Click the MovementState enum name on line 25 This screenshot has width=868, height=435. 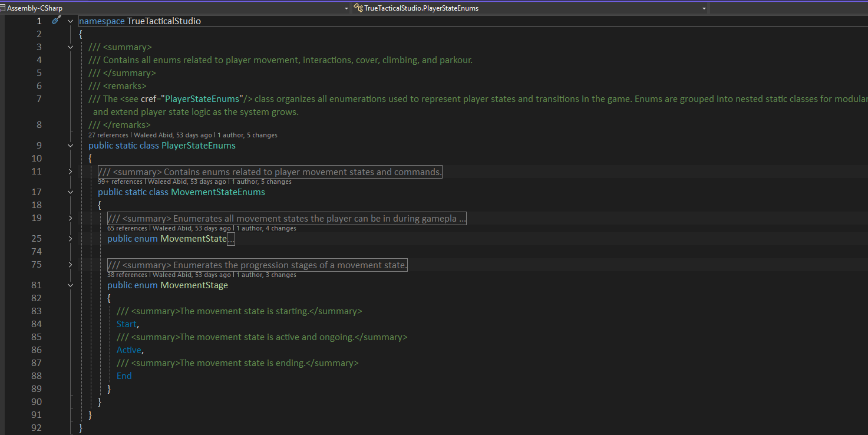point(193,239)
